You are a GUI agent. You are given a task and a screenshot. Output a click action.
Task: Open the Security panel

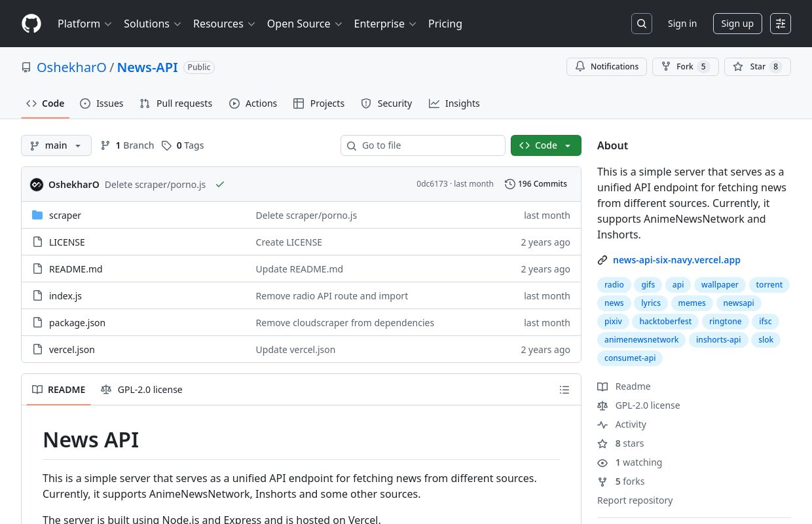pos(386,103)
